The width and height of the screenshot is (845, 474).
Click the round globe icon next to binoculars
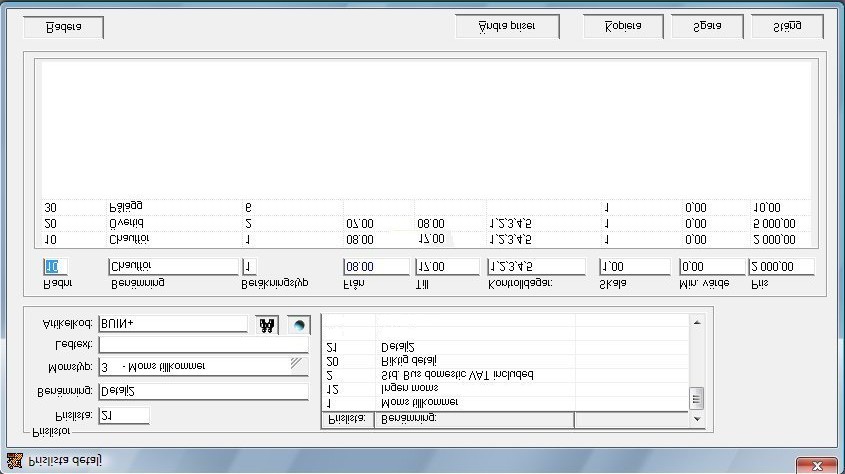click(x=299, y=325)
